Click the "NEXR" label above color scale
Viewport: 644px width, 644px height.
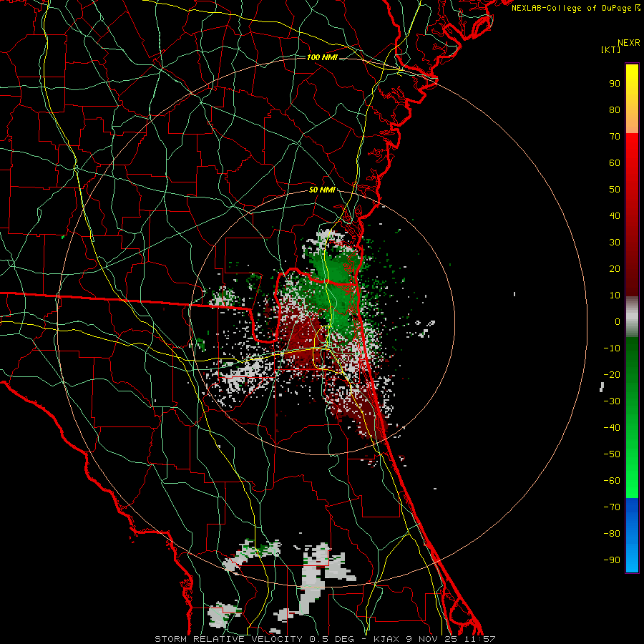coord(629,43)
